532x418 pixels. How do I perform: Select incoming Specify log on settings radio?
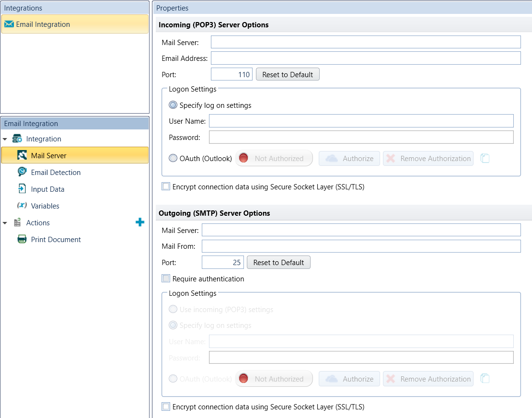coord(173,105)
